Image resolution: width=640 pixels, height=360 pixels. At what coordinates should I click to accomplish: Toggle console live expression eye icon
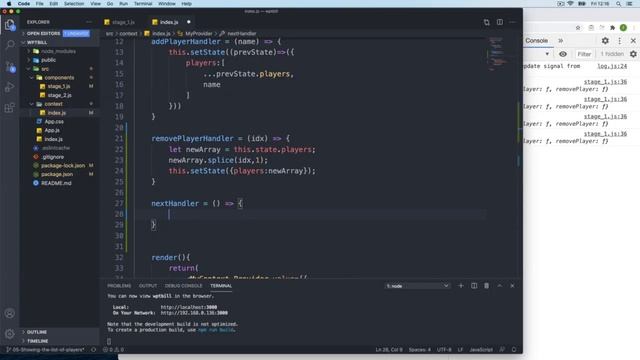563,54
